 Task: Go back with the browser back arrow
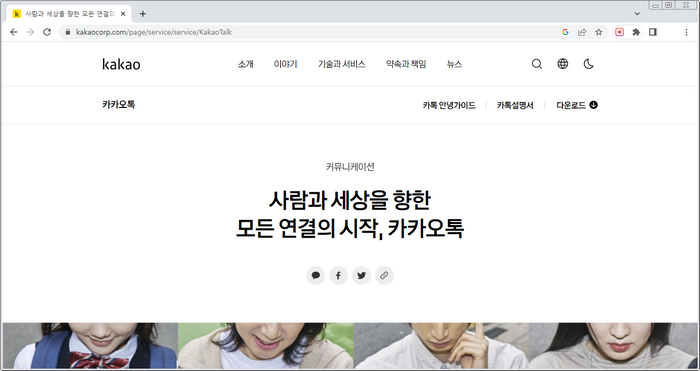pyautogui.click(x=14, y=32)
